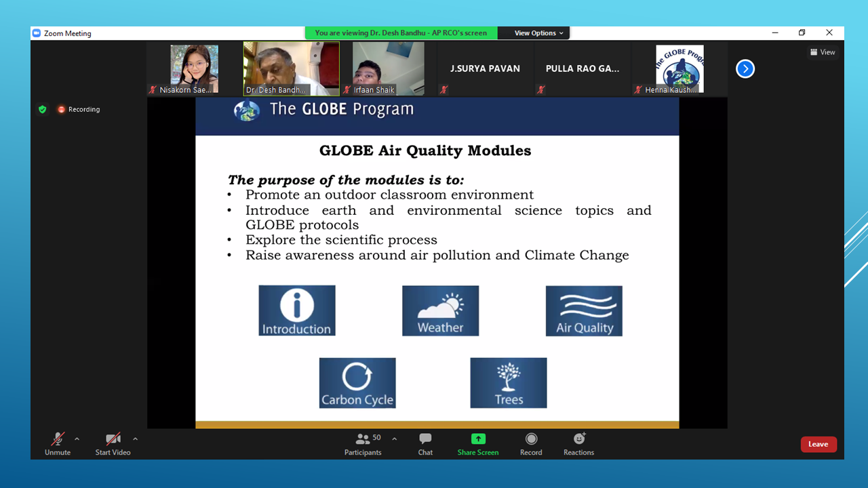Viewport: 868px width, 488px height.
Task: Open the Reactions menu
Action: point(578,439)
